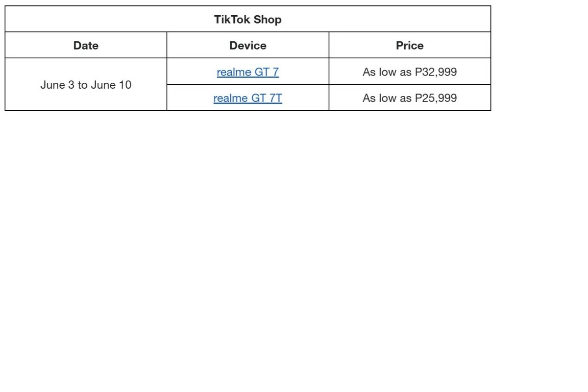Screen dimensions: 588x392
Task: Click the TikTok Shop table title
Action: tap(247, 20)
